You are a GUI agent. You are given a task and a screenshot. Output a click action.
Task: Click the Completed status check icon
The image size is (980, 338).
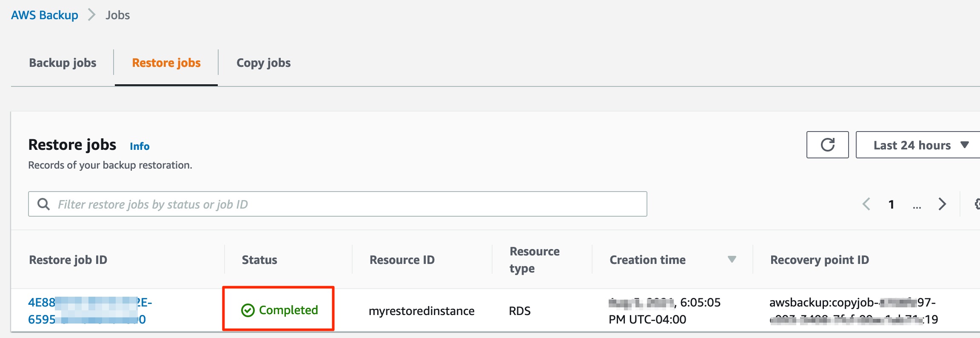click(x=248, y=310)
